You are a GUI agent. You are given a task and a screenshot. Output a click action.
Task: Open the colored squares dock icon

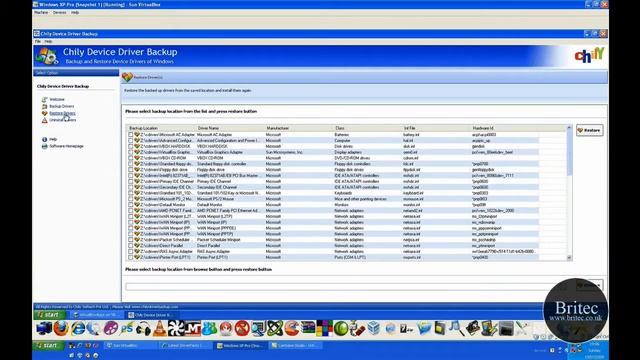[x=324, y=328]
